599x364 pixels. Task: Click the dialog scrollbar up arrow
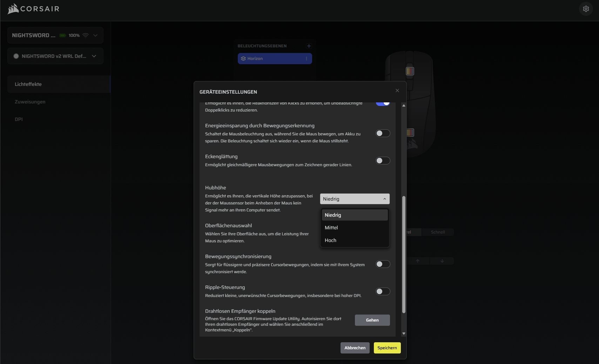coord(404,106)
